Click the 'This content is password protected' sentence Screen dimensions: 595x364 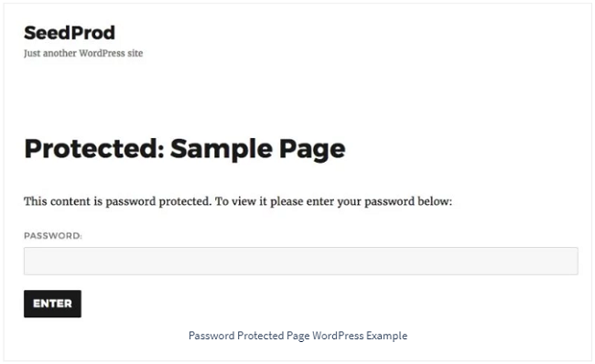coord(238,201)
